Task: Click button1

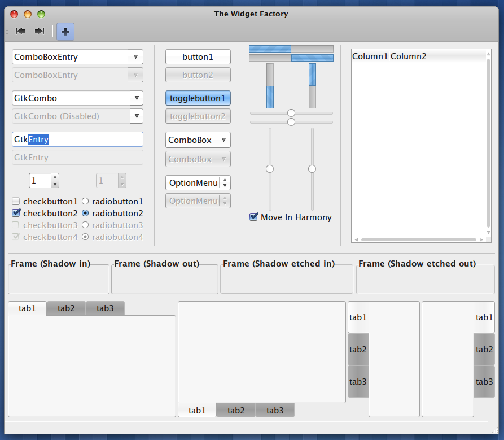Action: tap(198, 57)
